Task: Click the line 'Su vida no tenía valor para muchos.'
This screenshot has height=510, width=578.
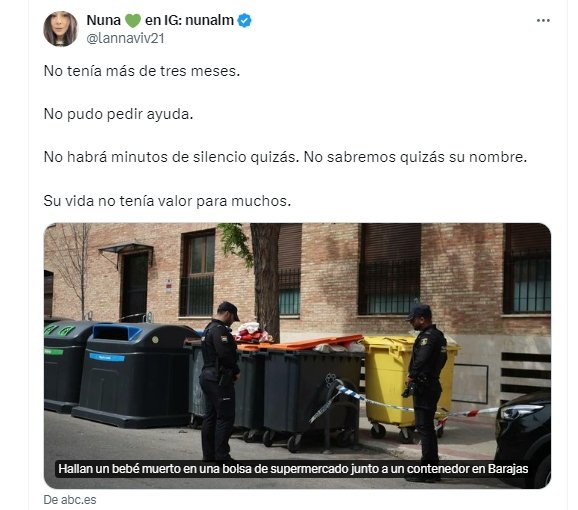Action: 167,201
